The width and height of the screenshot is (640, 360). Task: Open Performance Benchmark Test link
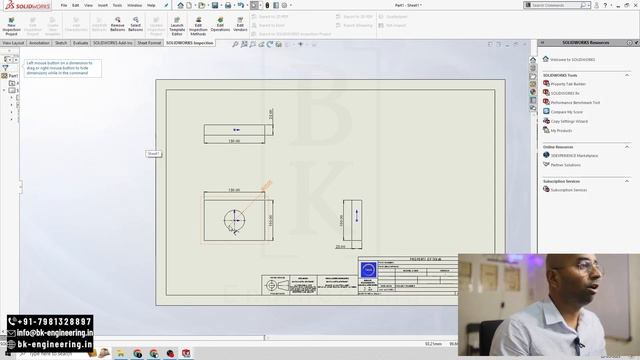click(575, 102)
